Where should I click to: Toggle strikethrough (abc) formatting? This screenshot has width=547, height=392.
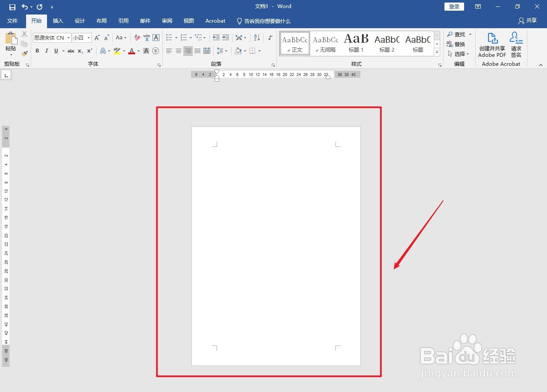[71, 51]
